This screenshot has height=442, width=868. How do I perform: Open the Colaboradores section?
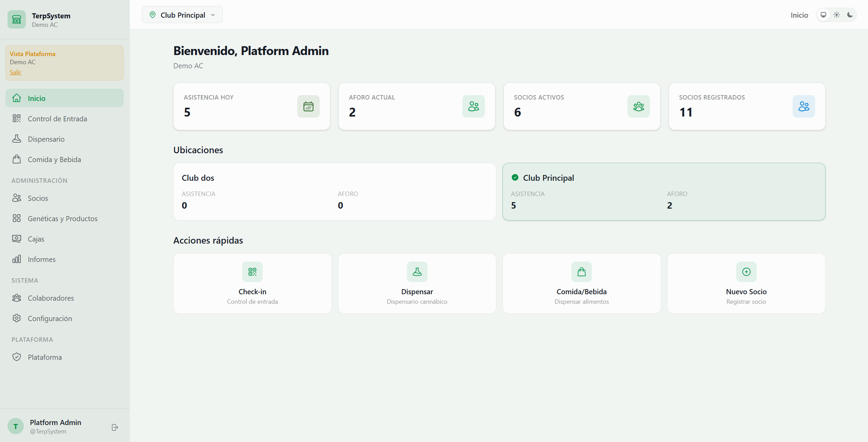click(x=50, y=298)
